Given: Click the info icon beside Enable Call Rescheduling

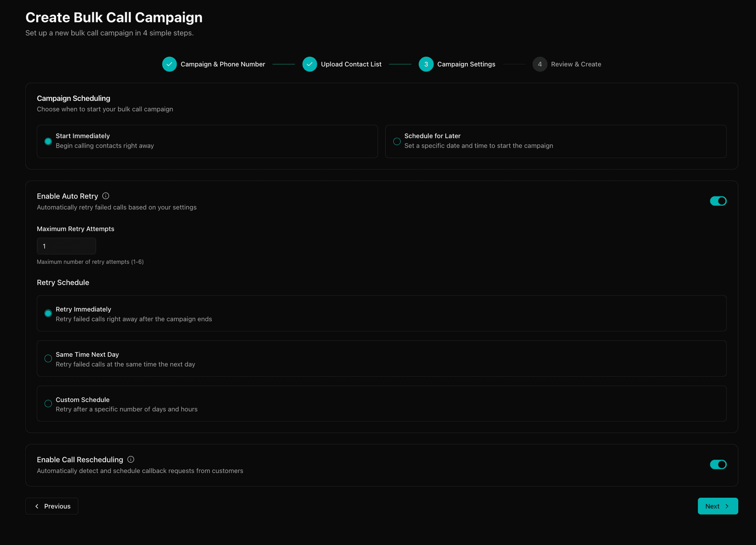Looking at the screenshot, I should 130,459.
